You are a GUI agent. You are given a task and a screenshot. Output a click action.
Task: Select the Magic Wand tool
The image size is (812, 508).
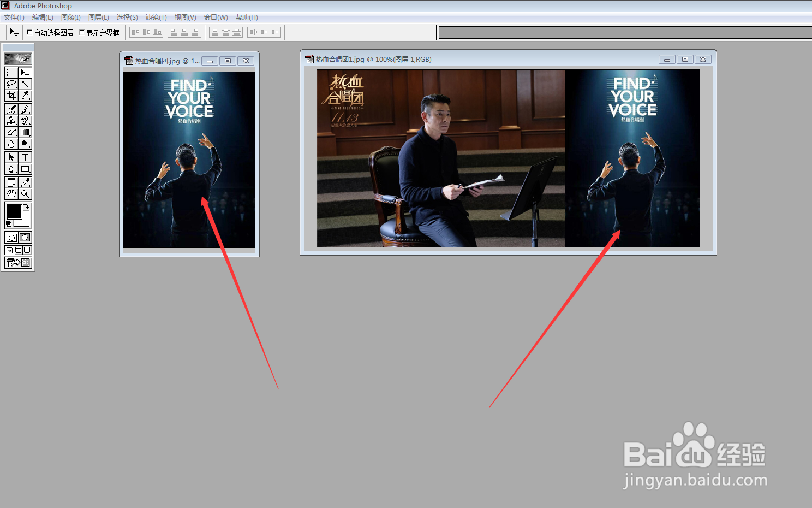pos(25,84)
